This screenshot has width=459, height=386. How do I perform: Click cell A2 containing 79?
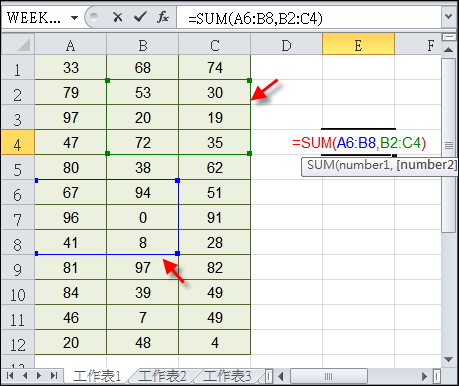(x=71, y=93)
